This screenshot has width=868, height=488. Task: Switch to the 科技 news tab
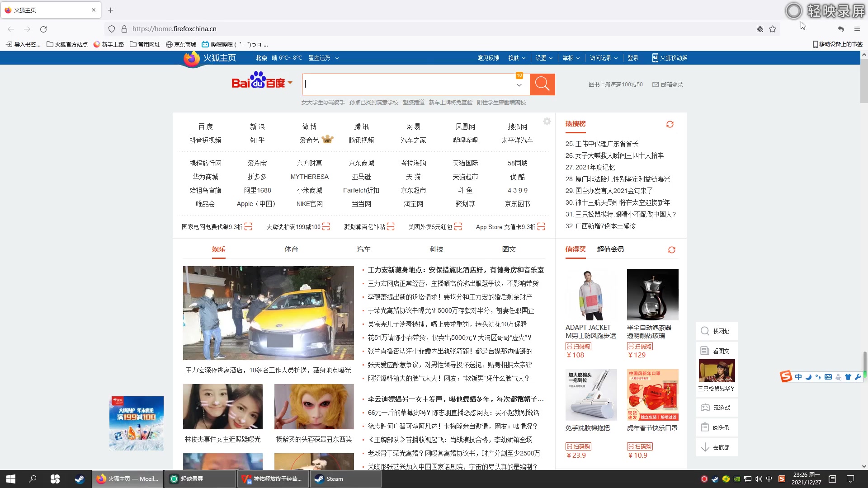click(x=436, y=249)
